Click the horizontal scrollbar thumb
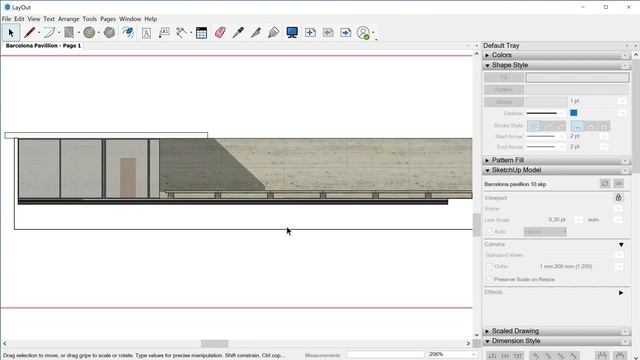Viewport: 640px width, 360px height. tap(215, 344)
